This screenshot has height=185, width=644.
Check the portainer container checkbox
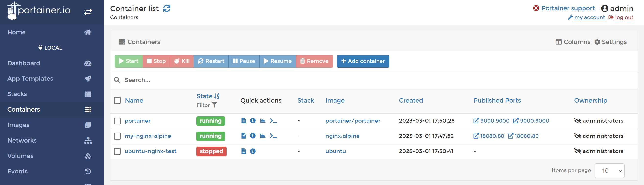click(x=117, y=121)
